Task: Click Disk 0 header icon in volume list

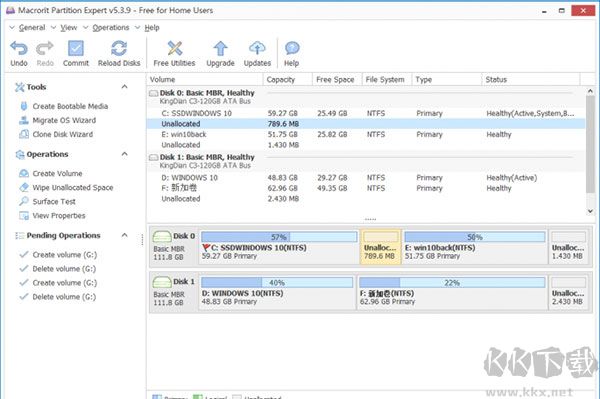Action: click(x=153, y=93)
